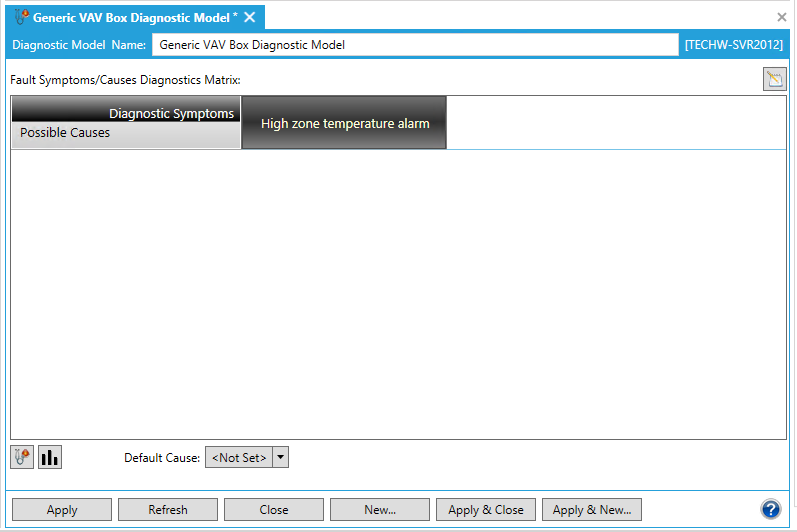Click the bar chart icon below the matrix
Screen dimensions: 797x532
50,457
